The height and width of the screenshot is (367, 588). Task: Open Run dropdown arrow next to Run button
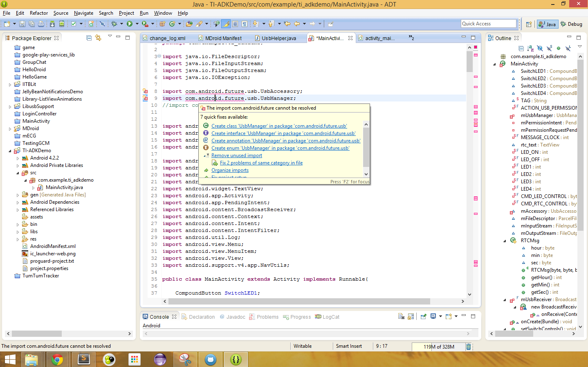click(137, 24)
